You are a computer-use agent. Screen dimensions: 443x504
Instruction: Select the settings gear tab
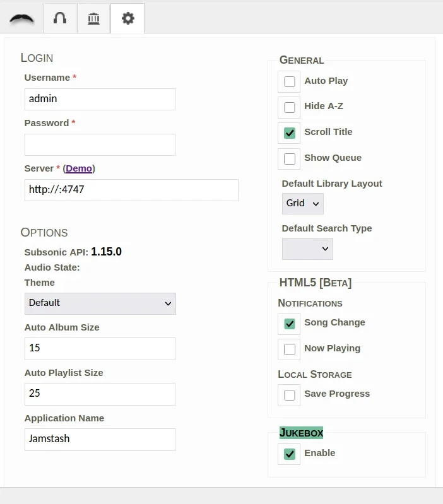click(x=127, y=18)
